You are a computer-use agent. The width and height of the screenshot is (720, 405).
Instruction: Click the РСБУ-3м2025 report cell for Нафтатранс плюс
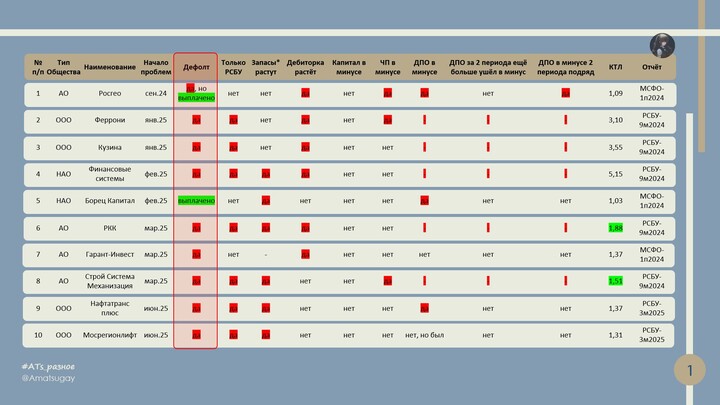[x=652, y=308]
